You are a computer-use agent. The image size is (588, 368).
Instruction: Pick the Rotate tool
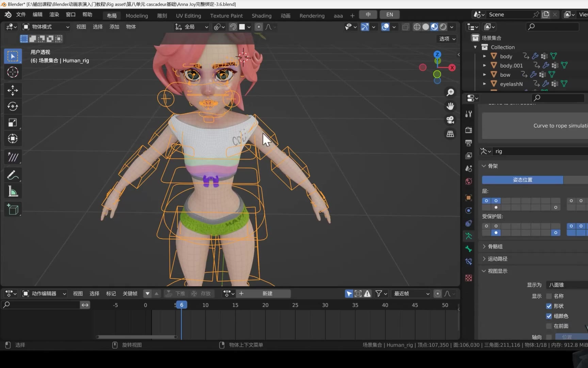13,106
